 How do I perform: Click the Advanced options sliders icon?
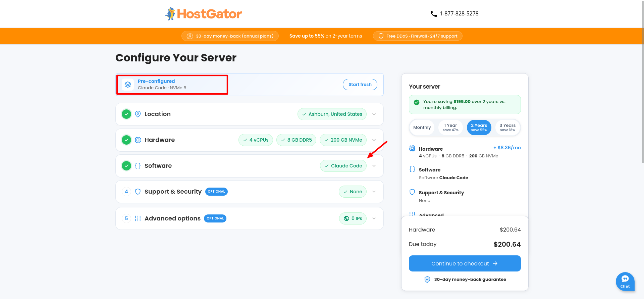click(x=138, y=218)
